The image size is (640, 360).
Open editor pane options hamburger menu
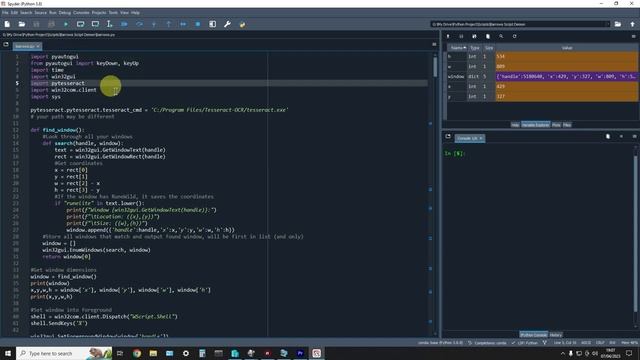[434, 44]
